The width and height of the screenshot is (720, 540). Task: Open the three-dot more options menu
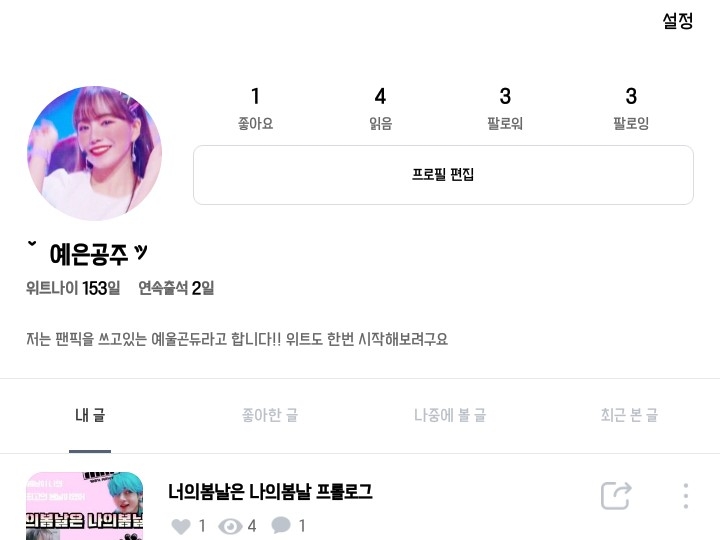click(686, 496)
